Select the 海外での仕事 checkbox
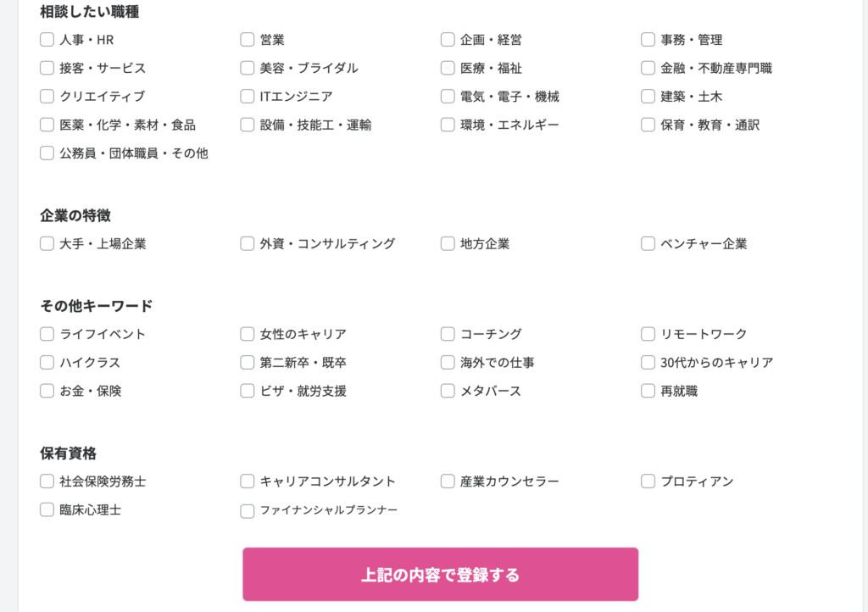This screenshot has height=612, width=868. pyautogui.click(x=448, y=363)
